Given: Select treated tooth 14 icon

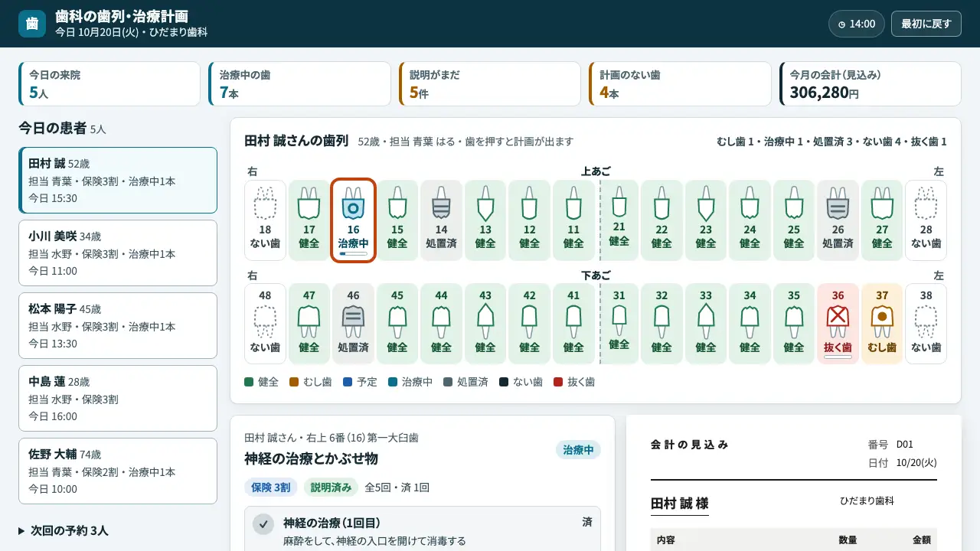Looking at the screenshot, I should (441, 220).
